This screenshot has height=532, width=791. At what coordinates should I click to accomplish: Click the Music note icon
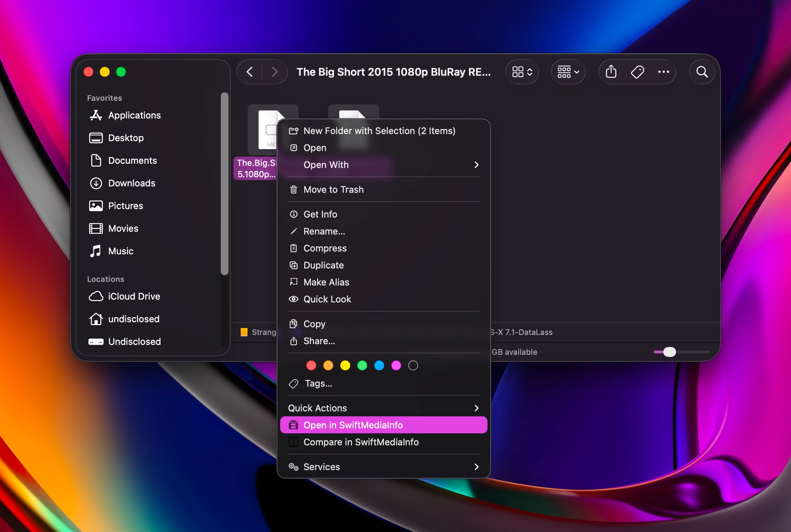click(x=96, y=251)
